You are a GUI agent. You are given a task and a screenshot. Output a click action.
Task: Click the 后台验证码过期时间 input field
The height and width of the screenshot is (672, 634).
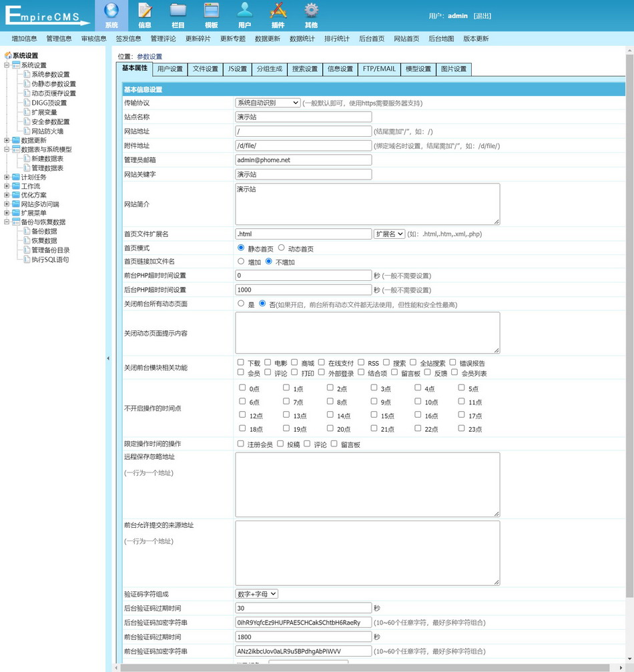(x=304, y=608)
